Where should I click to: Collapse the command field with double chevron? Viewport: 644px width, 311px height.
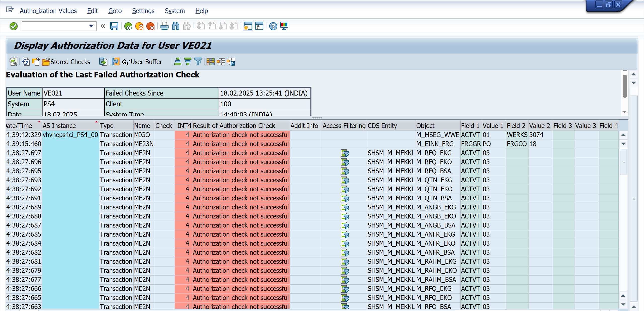point(103,26)
